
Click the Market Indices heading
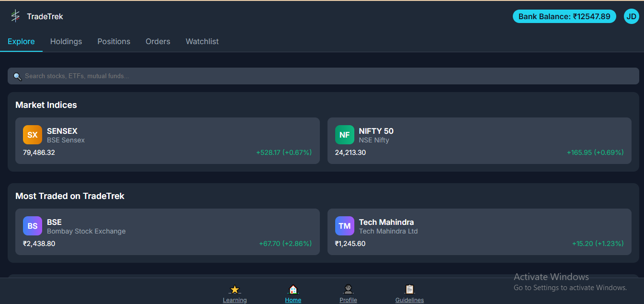coord(46,105)
